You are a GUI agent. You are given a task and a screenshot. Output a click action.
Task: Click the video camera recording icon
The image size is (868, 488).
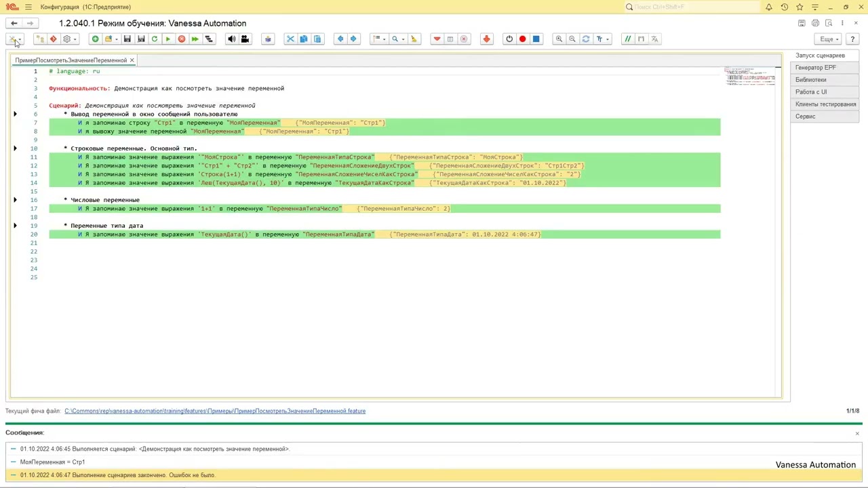click(x=245, y=39)
